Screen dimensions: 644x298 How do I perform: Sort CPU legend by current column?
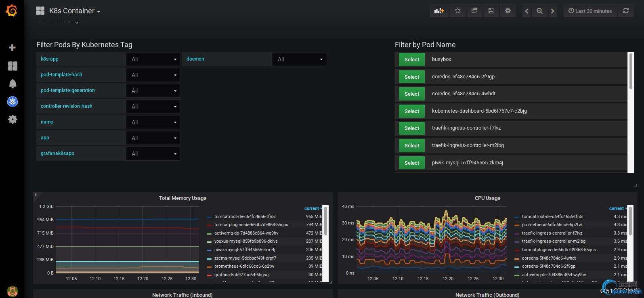618,208
